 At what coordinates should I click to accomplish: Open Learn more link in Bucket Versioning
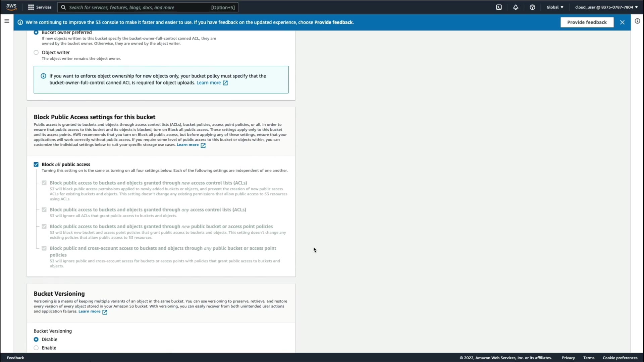coord(89,311)
